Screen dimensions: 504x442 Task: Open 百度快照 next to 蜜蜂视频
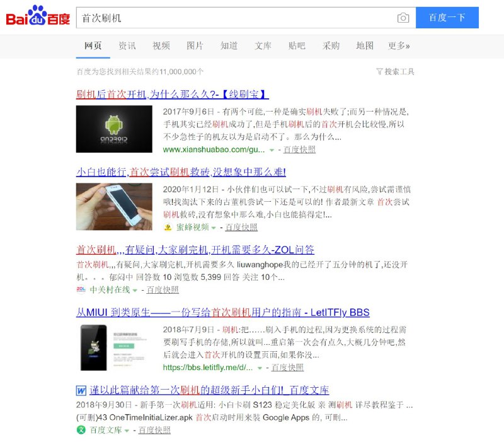[x=241, y=228]
